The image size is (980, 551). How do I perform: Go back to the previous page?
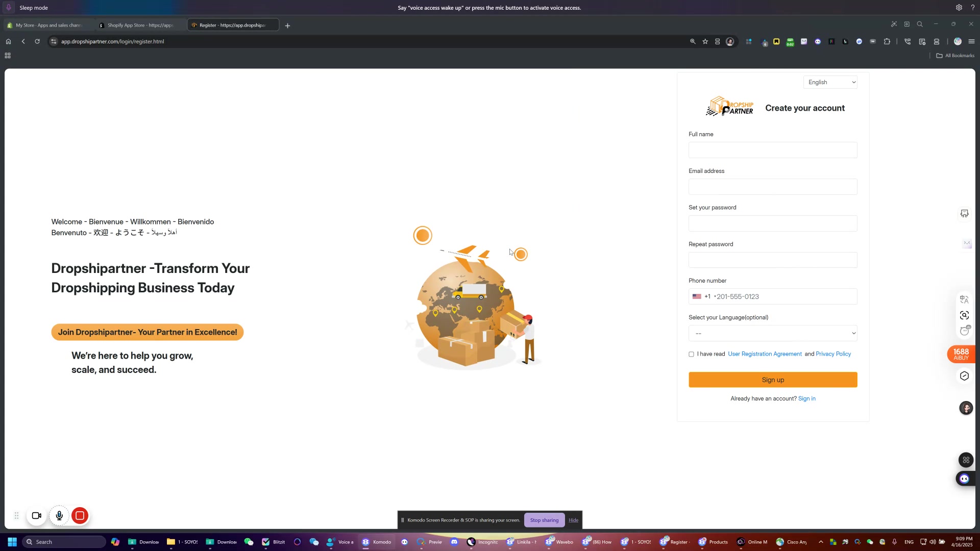click(23, 41)
